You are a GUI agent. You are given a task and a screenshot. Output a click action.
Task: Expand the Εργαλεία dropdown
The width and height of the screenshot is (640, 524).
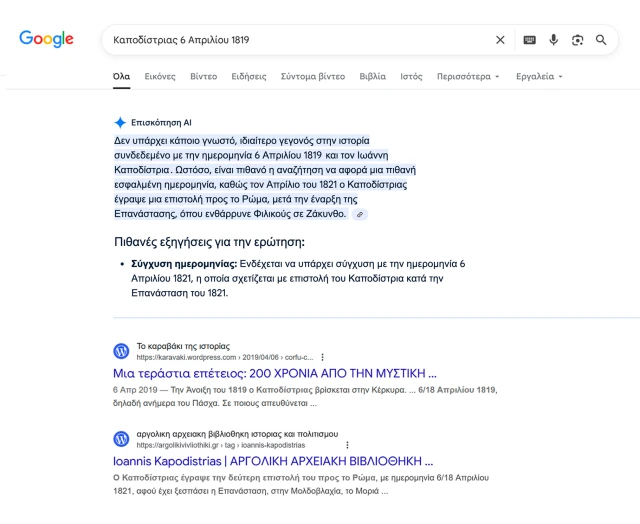(x=539, y=77)
